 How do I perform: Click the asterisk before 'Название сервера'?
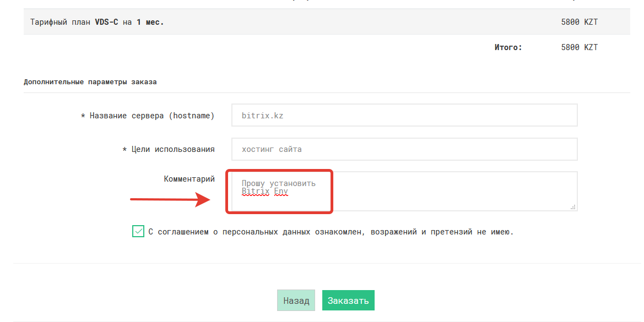coord(83,115)
